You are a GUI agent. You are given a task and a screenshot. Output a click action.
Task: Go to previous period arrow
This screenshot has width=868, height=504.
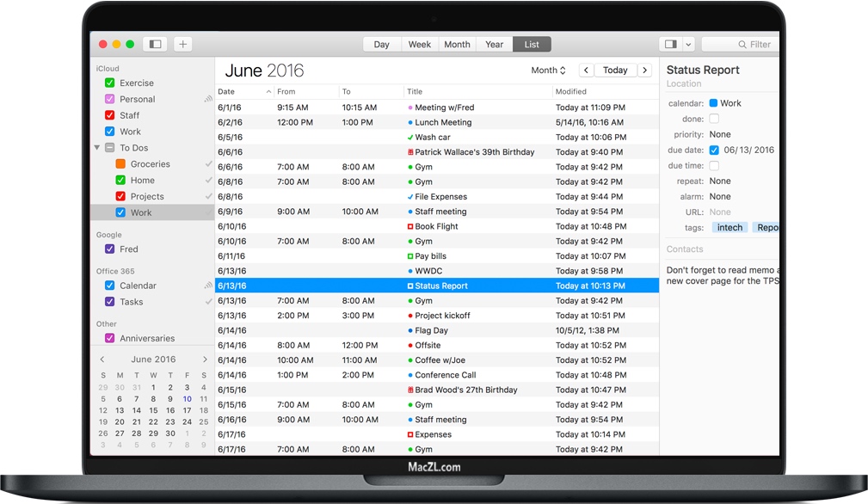[586, 71]
